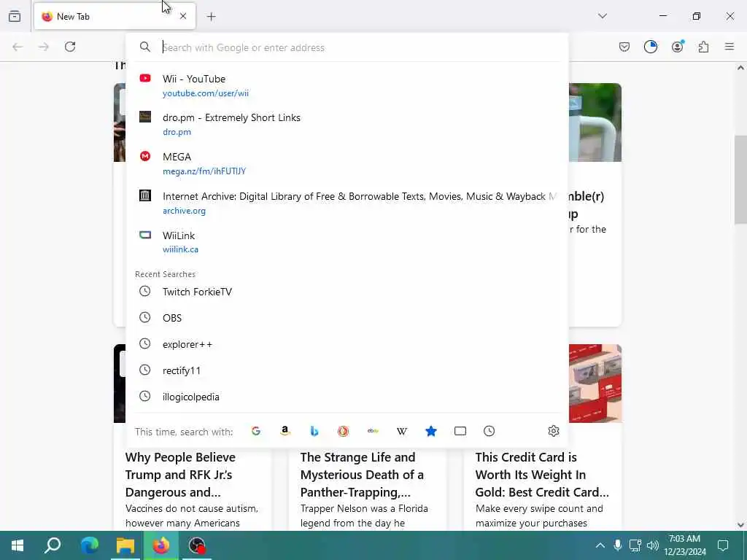Image resolution: width=747 pixels, height=560 pixels.
Task: Search this time with Google
Action: (256, 432)
